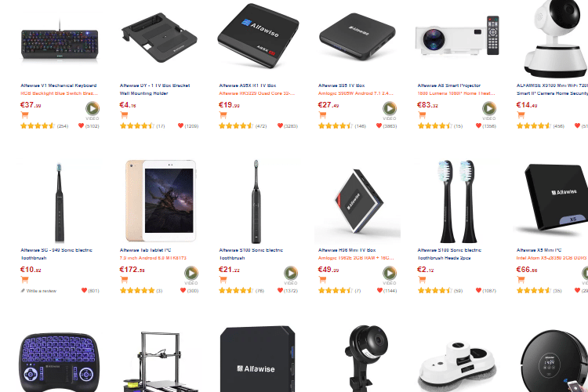The image size is (588, 392).
Task: Open Write a review for SG-949 toothbrush
Action: 38,291
